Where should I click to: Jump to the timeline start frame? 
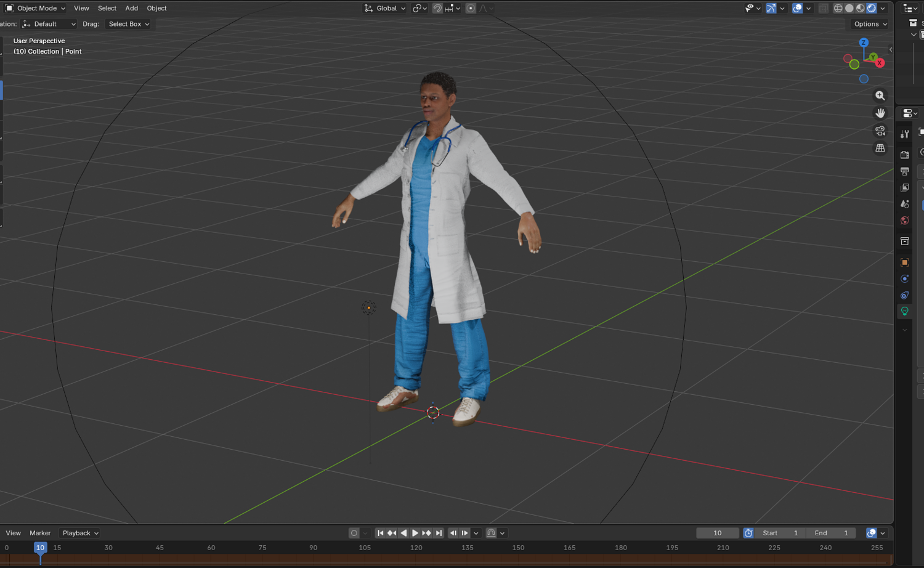(380, 533)
